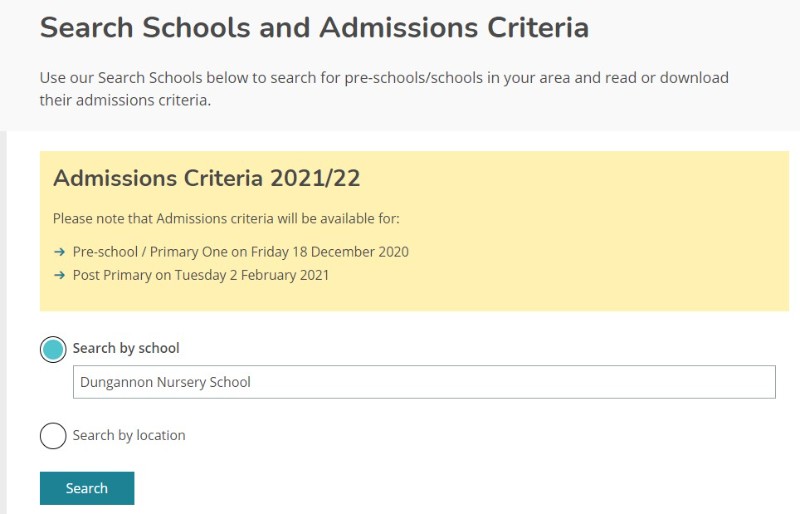Click the Post Primary on Tuesday 2 February line

(x=200, y=275)
